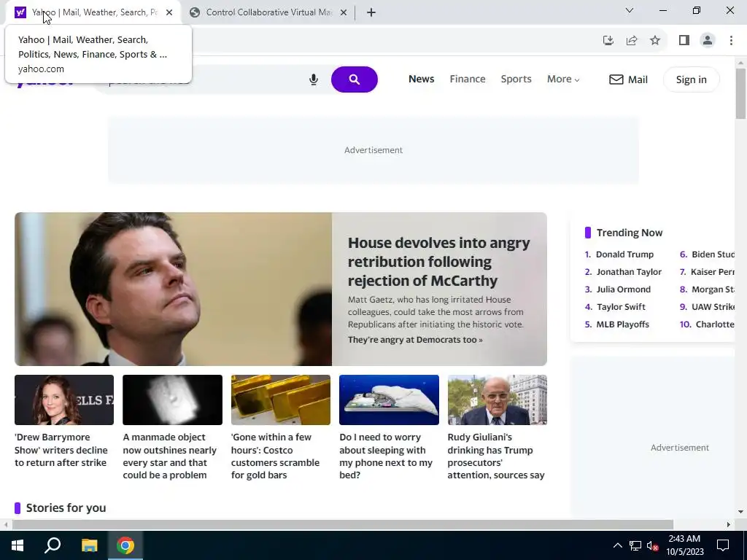This screenshot has height=560, width=747.
Task: Open the Drew Barrymore thumbnail
Action: click(x=64, y=400)
